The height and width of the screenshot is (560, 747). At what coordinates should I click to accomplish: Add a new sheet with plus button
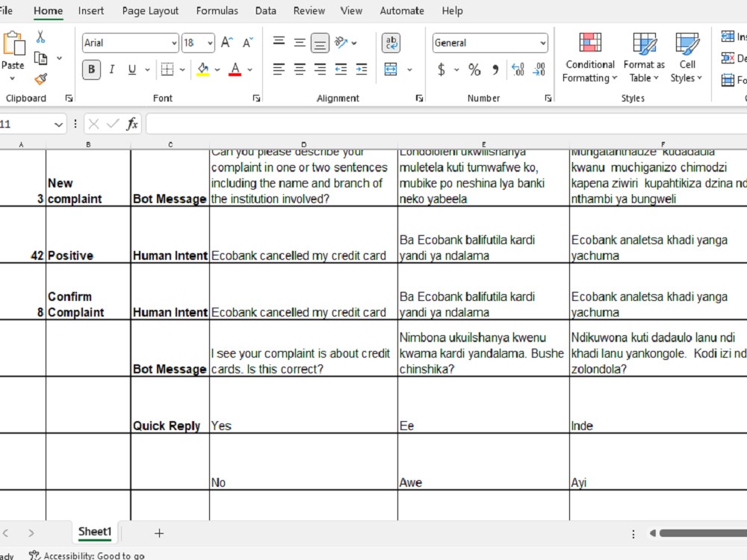tap(159, 533)
